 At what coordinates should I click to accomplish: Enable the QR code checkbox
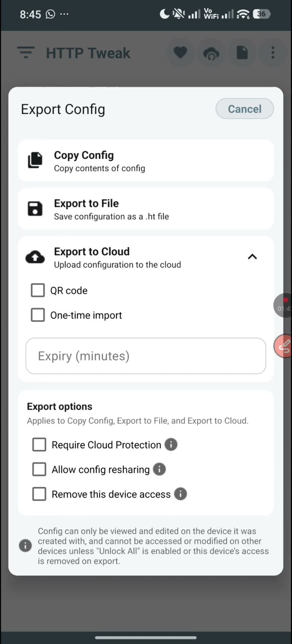point(38,290)
